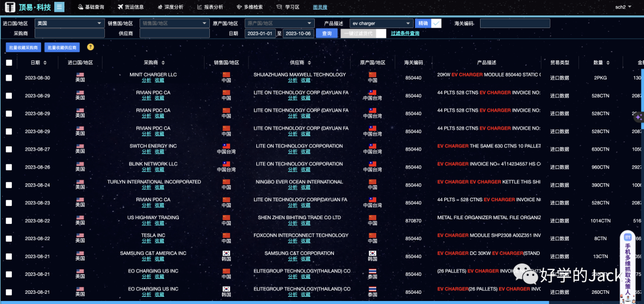Check the SWTCH ENERGY INC row checkbox

9,149
